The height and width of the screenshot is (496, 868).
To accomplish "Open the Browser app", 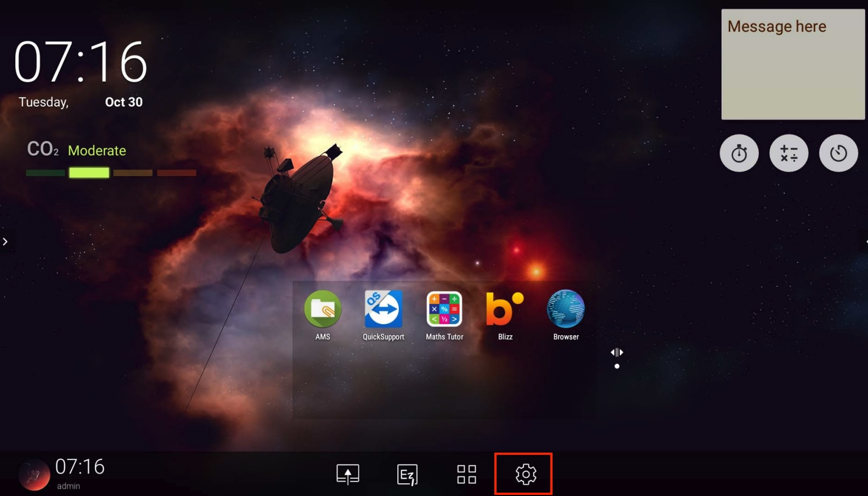I will (x=566, y=309).
